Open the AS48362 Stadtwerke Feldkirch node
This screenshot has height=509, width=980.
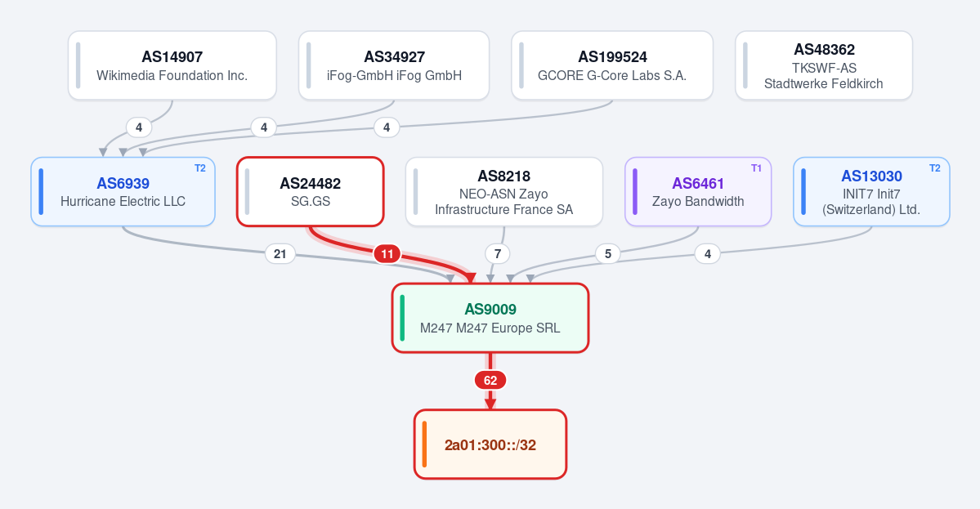coord(824,65)
